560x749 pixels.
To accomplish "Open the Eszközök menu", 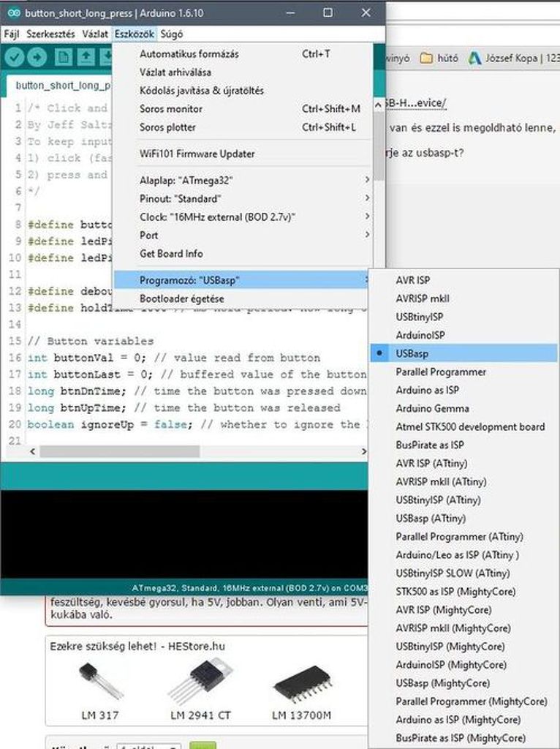I will [135, 34].
